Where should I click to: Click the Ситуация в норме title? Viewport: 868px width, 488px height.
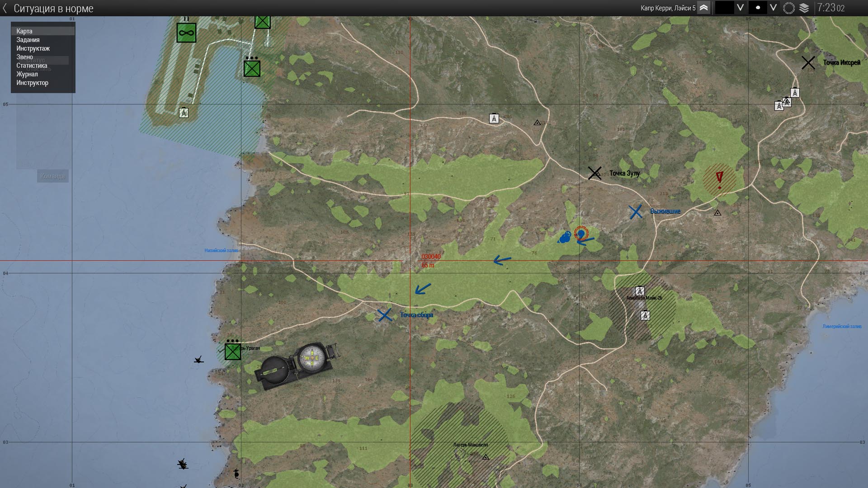coord(53,8)
